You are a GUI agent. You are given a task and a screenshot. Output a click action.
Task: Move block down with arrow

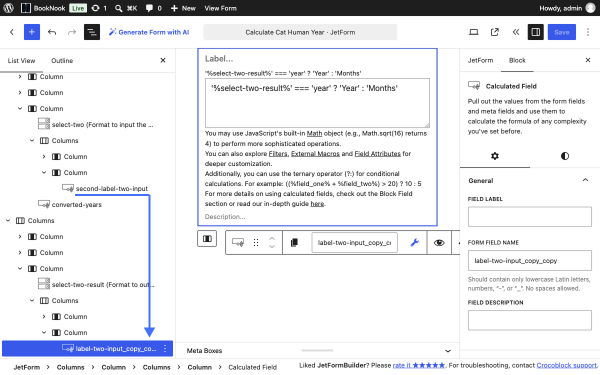[x=272, y=247]
